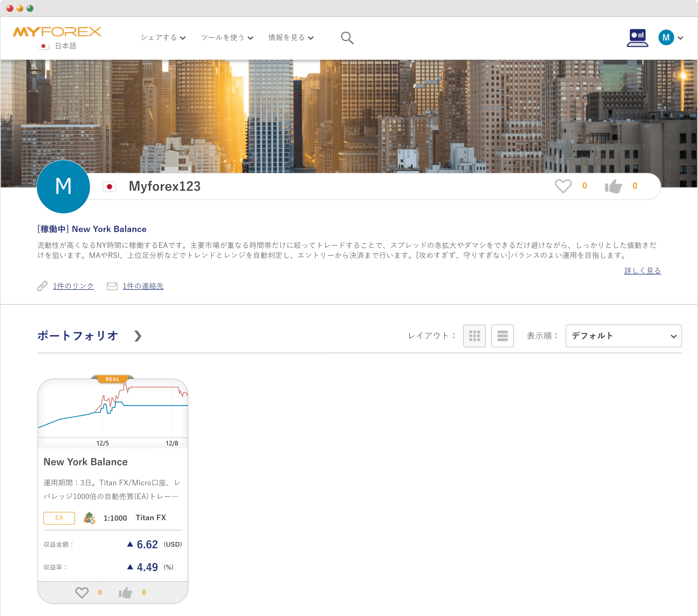Click thumbs-up icon on portfolio card footer
The width and height of the screenshot is (698, 616).
point(125,592)
